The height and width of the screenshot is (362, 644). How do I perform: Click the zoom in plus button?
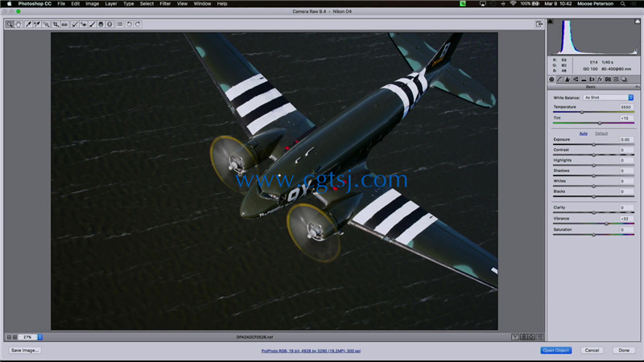(x=14, y=337)
